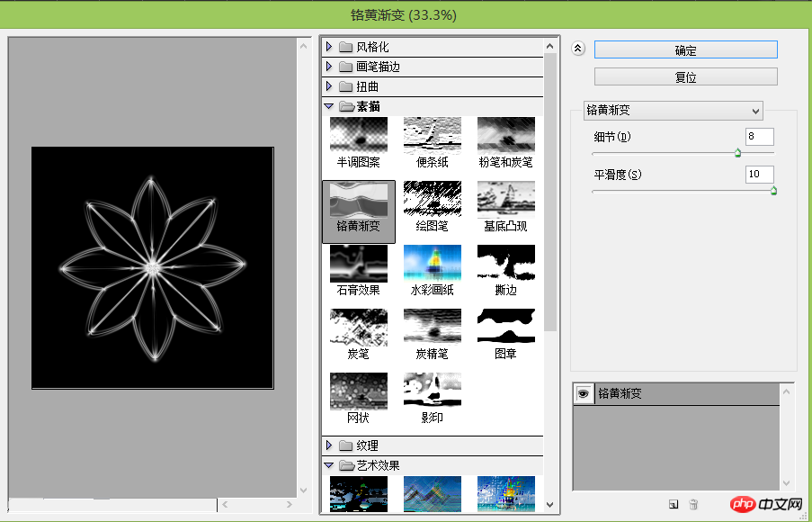Open the 铬黄渐变 filter dropdown
The width and height of the screenshot is (812, 522).
[x=674, y=111]
